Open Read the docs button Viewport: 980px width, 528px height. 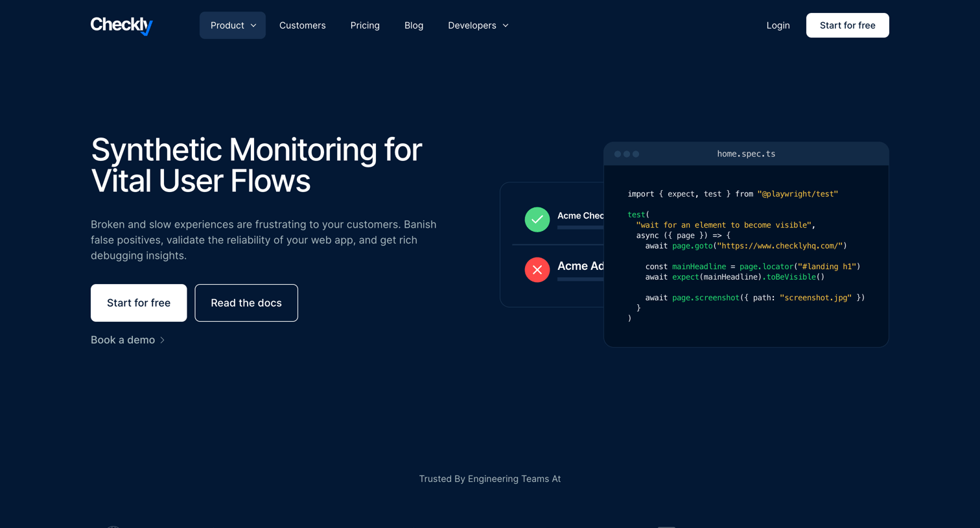click(246, 303)
